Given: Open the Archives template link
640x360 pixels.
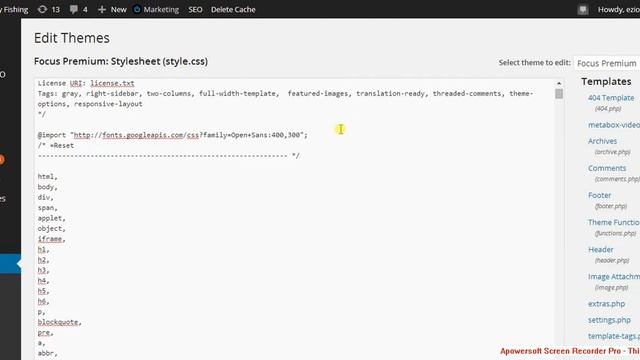Looking at the screenshot, I should (x=602, y=141).
